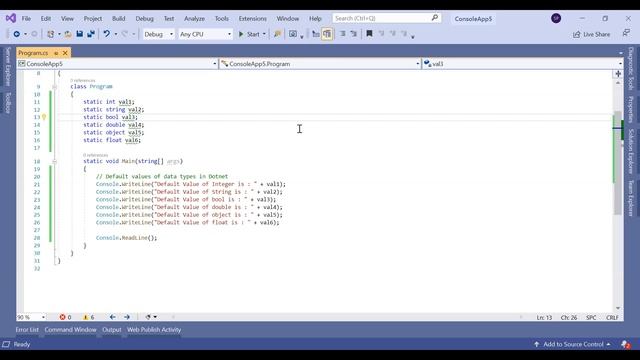640x360 pixels.
Task: Open the feedback icon at top right
Action: [x=626, y=33]
